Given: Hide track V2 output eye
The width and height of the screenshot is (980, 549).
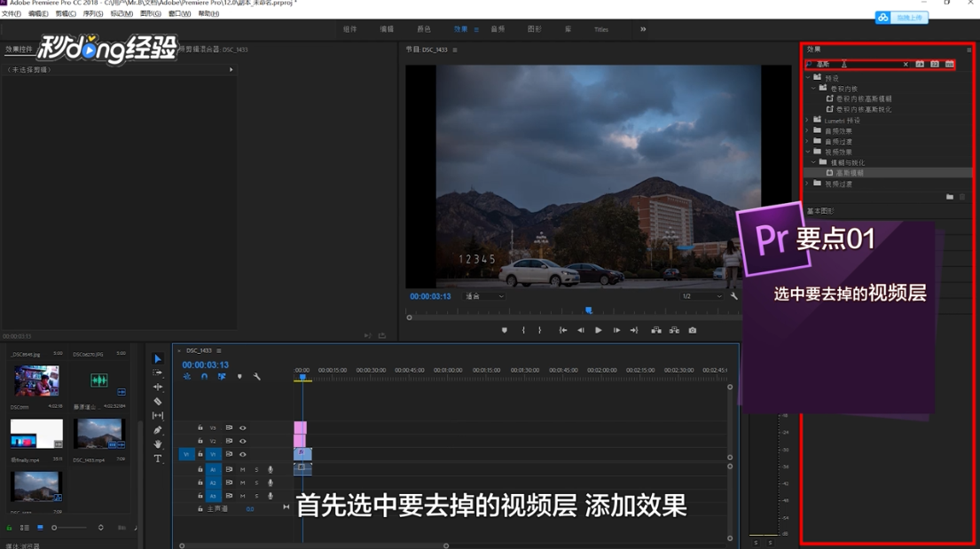Looking at the screenshot, I should [x=242, y=441].
